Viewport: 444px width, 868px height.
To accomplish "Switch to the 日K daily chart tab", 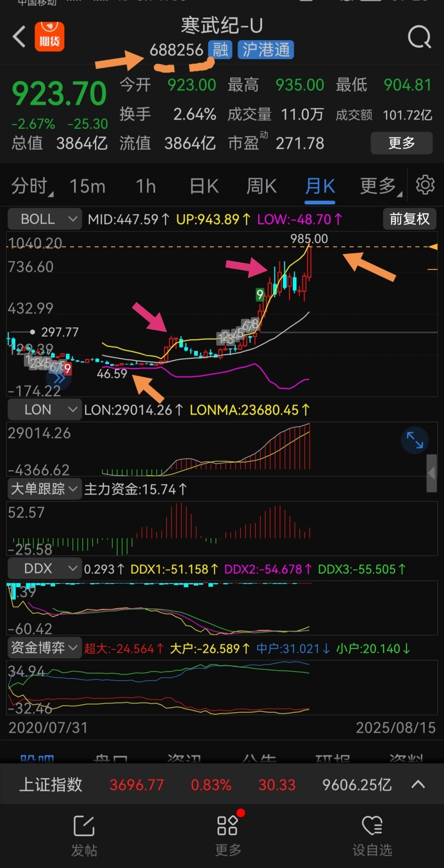I will (204, 186).
